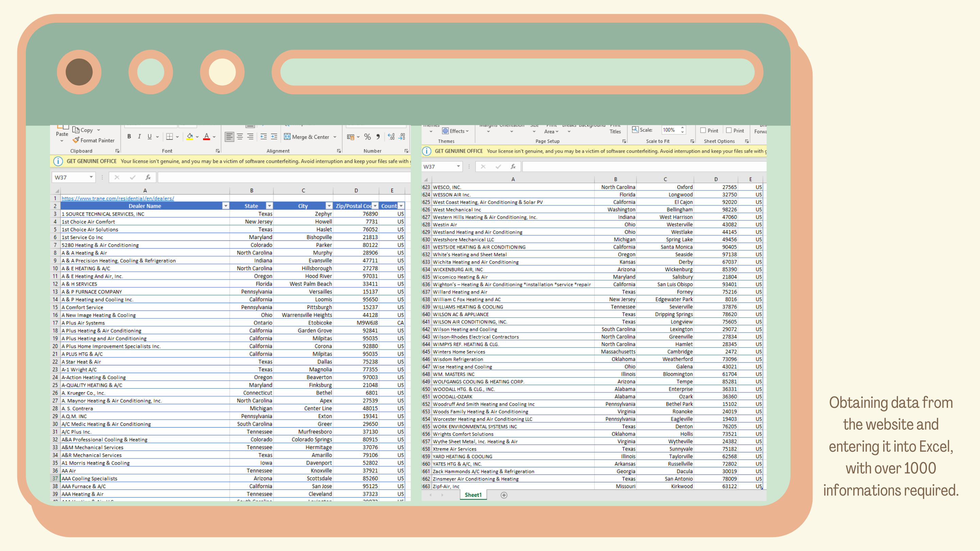This screenshot has height=551, width=980.
Task: Add a new sheet with plus button
Action: 504,495
